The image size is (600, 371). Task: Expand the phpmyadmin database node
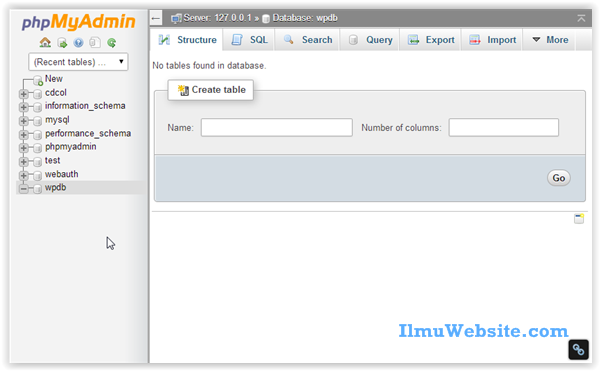pyautogui.click(x=23, y=148)
